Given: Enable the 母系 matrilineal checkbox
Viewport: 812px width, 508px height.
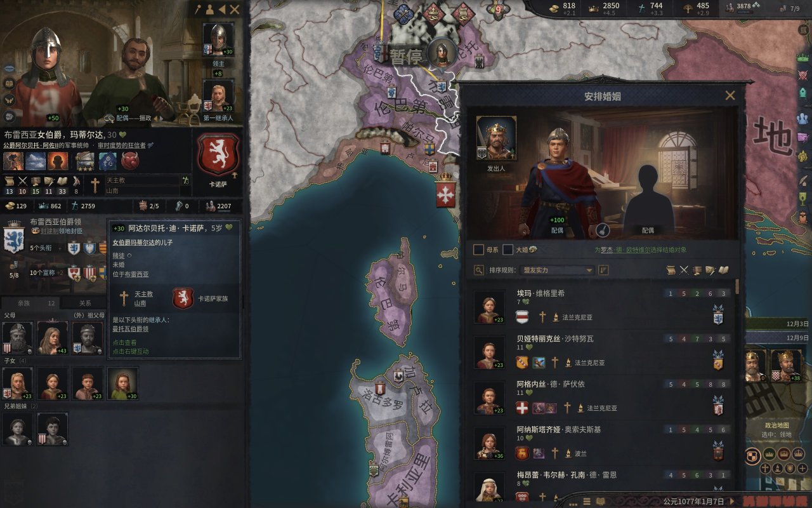Looking at the screenshot, I should 479,250.
